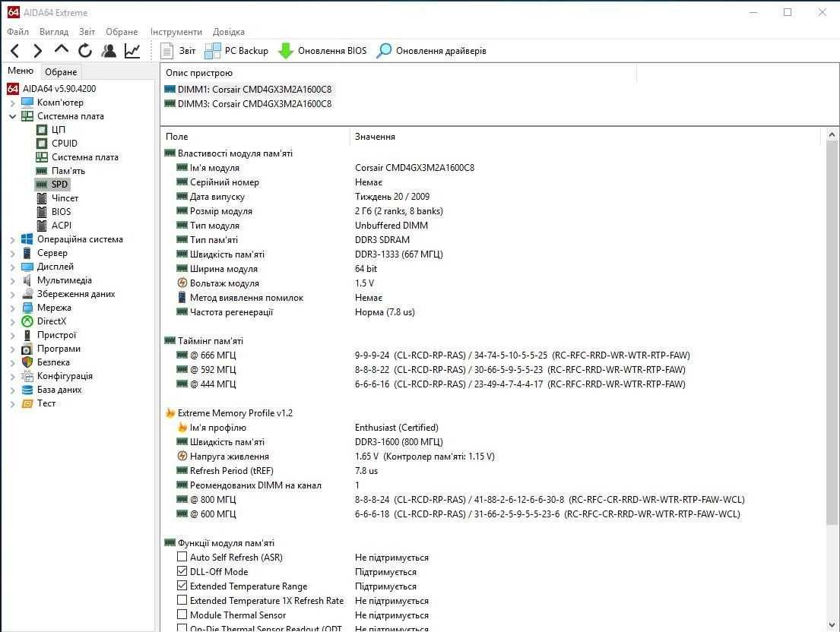Refresh the page with the circular arrow icon
Screen dimensions: 840x632
pos(85,51)
